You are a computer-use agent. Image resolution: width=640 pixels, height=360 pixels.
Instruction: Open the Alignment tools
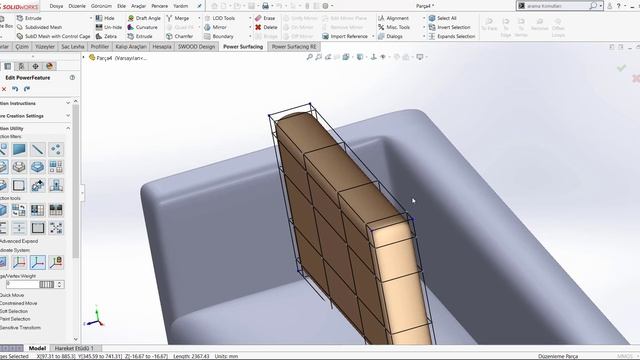pyautogui.click(x=393, y=18)
